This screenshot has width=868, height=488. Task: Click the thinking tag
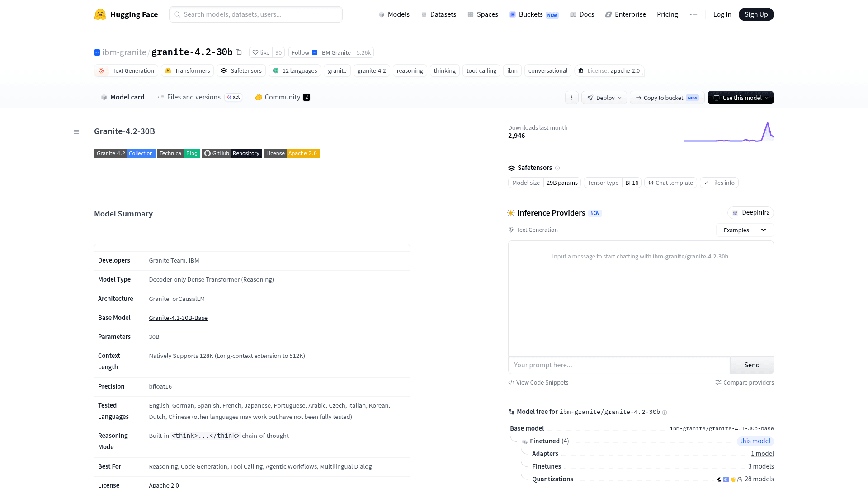445,70
